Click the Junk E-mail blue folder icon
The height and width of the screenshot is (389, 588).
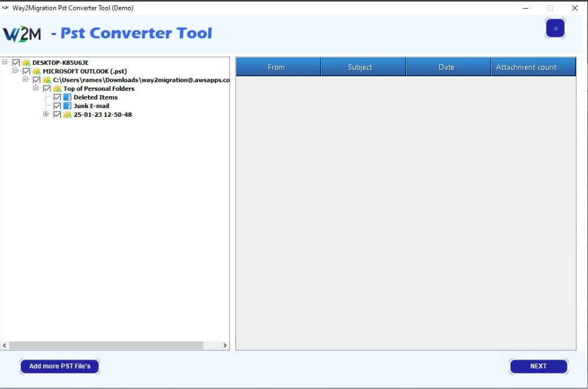pyautogui.click(x=67, y=106)
